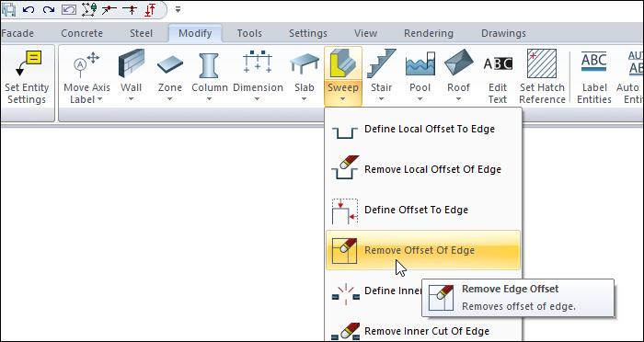
Task: Expand the Roof dropdown arrow
Action: click(x=459, y=99)
